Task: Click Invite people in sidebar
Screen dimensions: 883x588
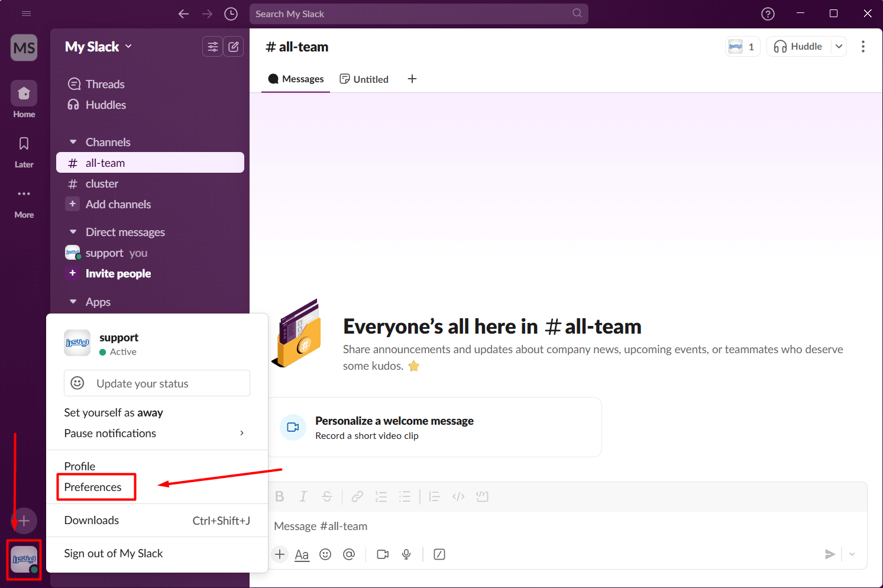Action: point(118,273)
